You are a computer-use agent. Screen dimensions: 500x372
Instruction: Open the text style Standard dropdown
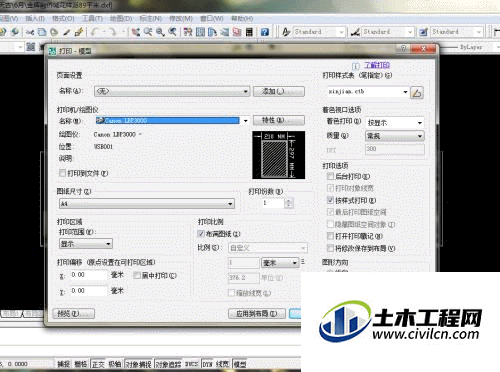coord(319,32)
